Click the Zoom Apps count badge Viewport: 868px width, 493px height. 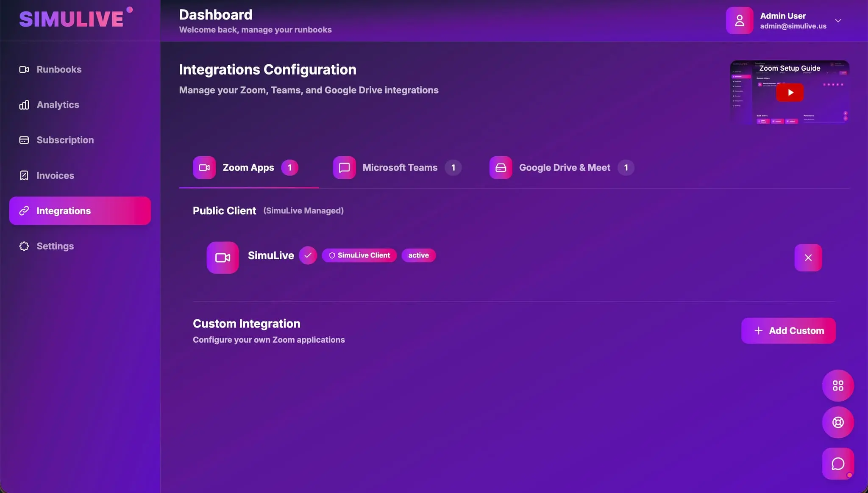click(x=290, y=168)
